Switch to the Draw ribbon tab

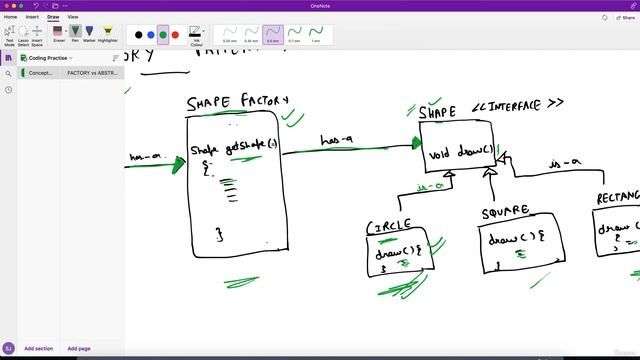point(53,17)
